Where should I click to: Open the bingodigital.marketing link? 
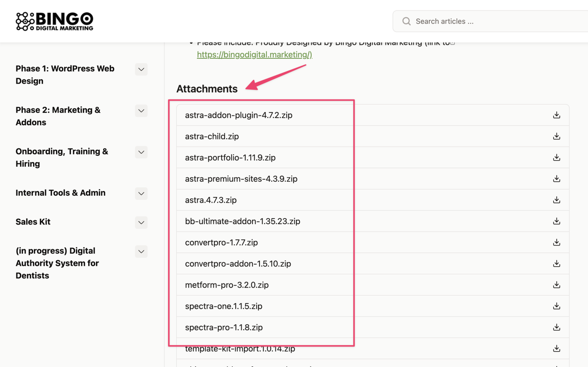coord(254,55)
